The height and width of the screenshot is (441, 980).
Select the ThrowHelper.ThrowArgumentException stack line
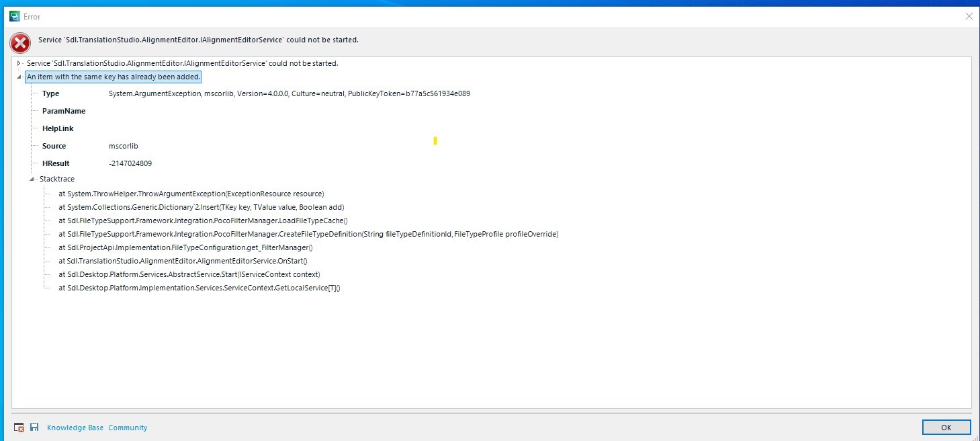click(x=191, y=194)
